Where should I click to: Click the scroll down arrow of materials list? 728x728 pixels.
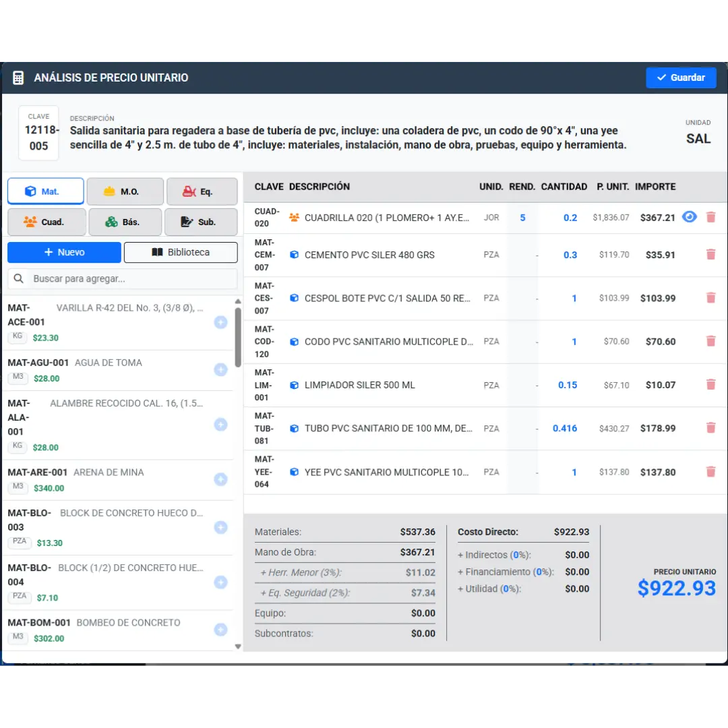tap(238, 646)
